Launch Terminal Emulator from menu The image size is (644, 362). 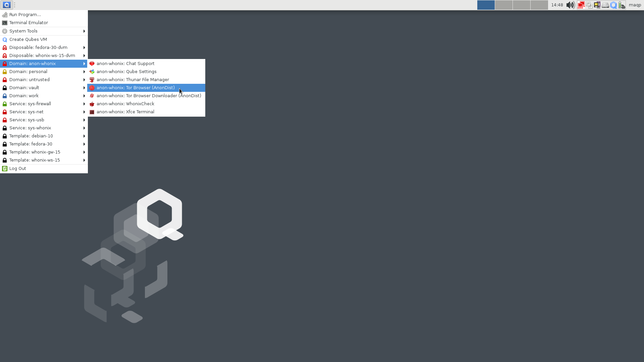click(x=44, y=22)
